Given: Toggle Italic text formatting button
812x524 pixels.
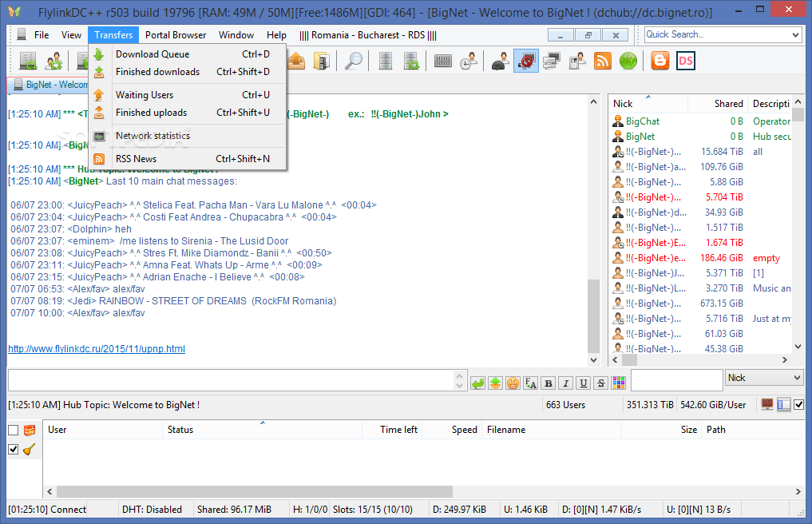Looking at the screenshot, I should pos(566,383).
